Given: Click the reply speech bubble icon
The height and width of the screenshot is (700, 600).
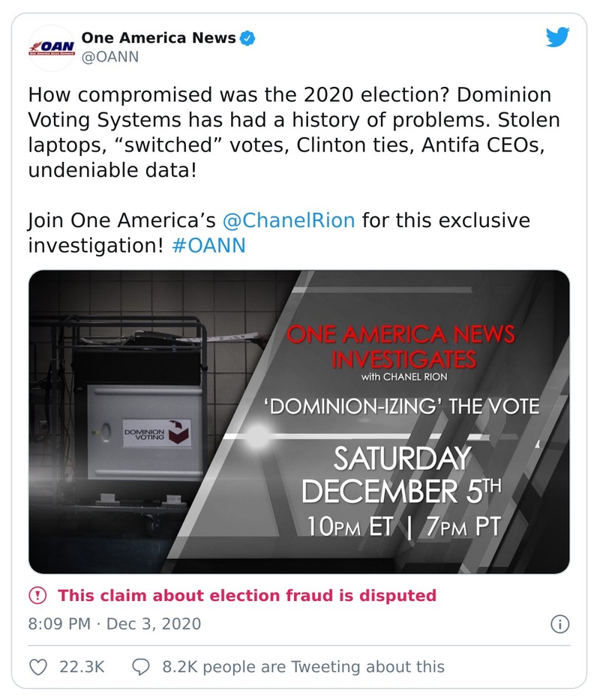Looking at the screenshot, I should (x=140, y=666).
